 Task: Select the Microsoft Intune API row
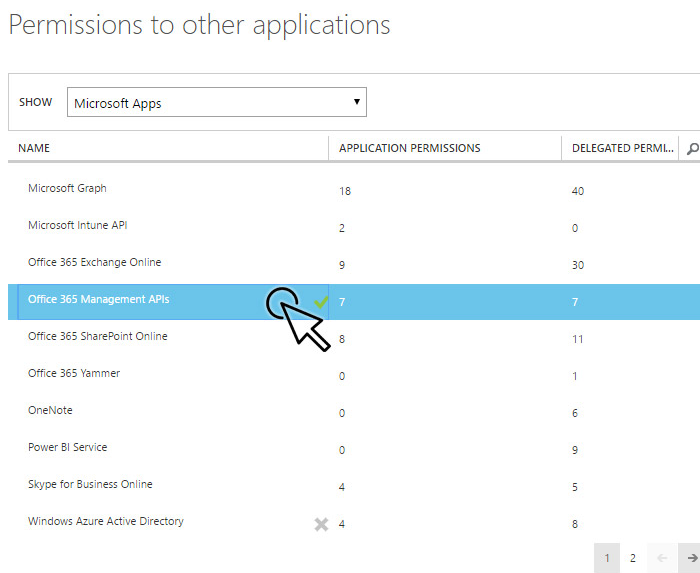pos(354,228)
